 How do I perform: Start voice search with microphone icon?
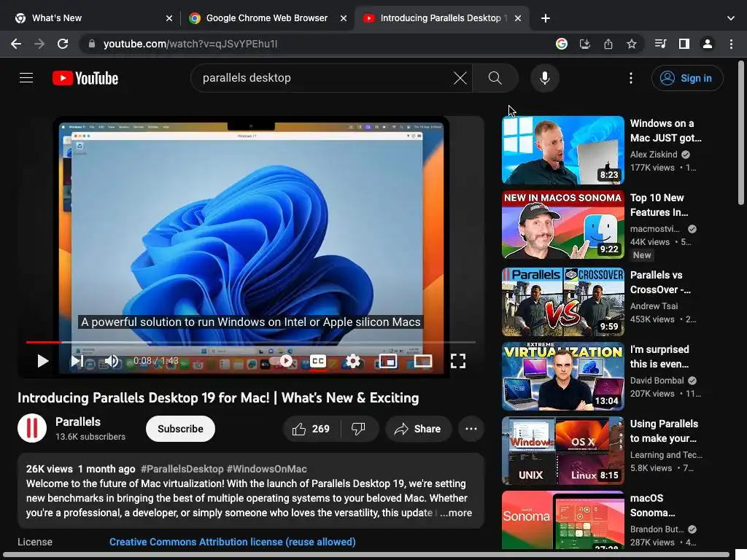544,78
